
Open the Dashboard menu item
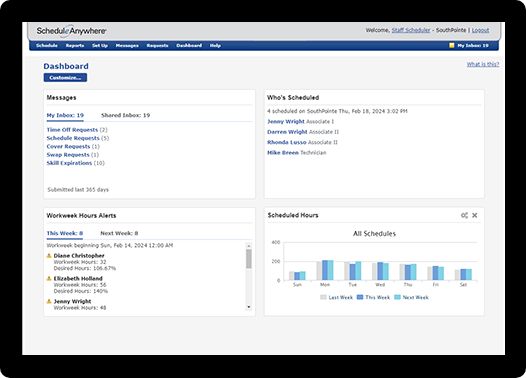pyautogui.click(x=189, y=46)
